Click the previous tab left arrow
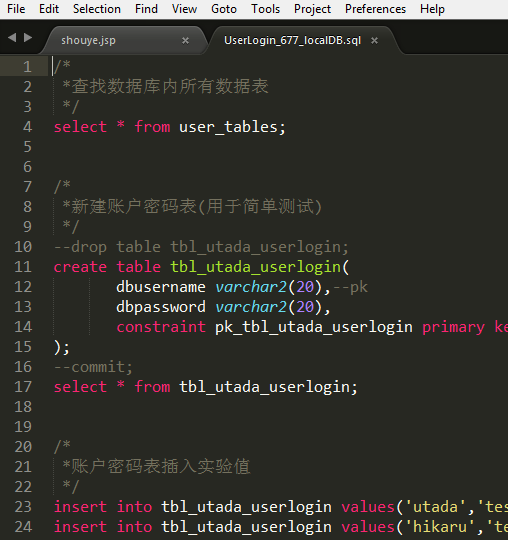 tap(12, 37)
